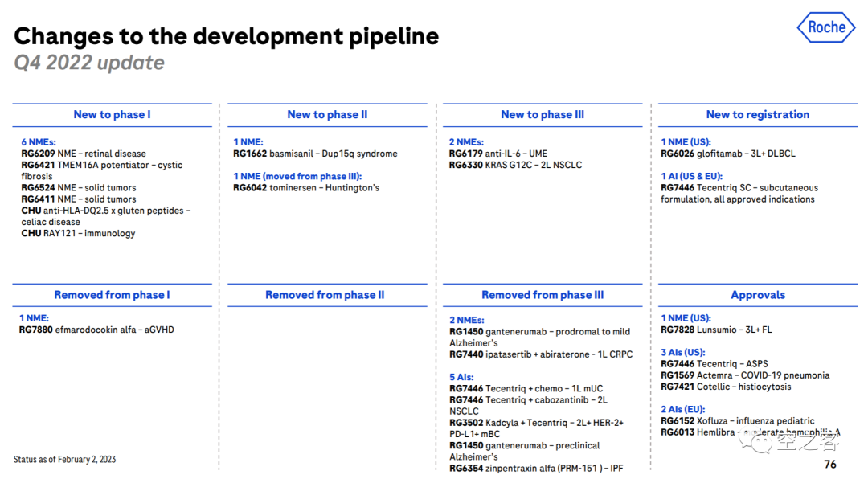Click the "1 NME (moved from phase III):" label

coord(297,176)
